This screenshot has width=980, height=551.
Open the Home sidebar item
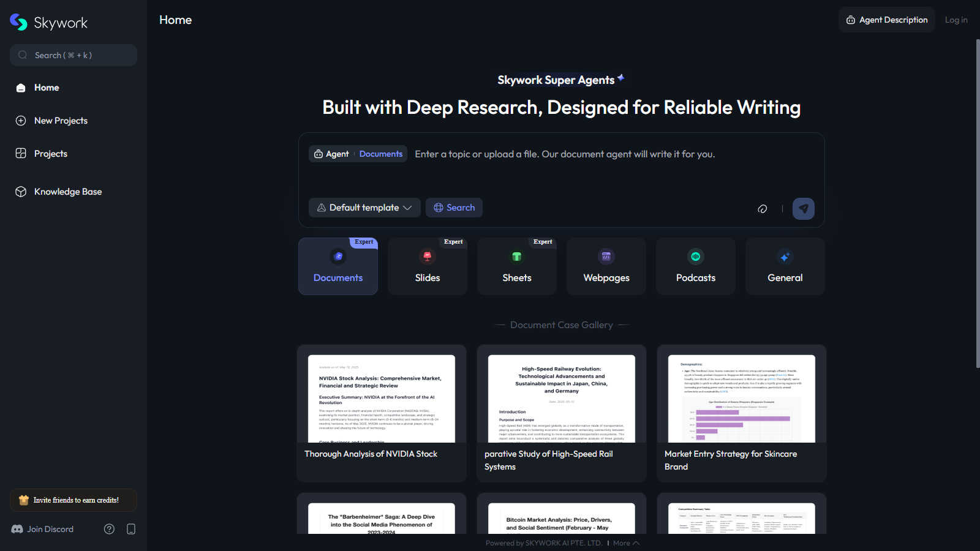click(73, 88)
